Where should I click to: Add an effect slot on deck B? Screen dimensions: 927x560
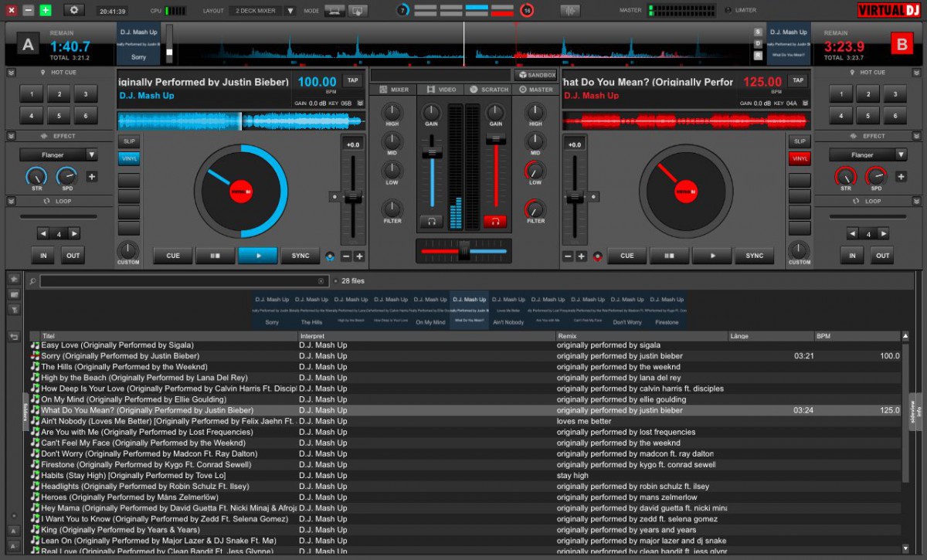point(901,177)
